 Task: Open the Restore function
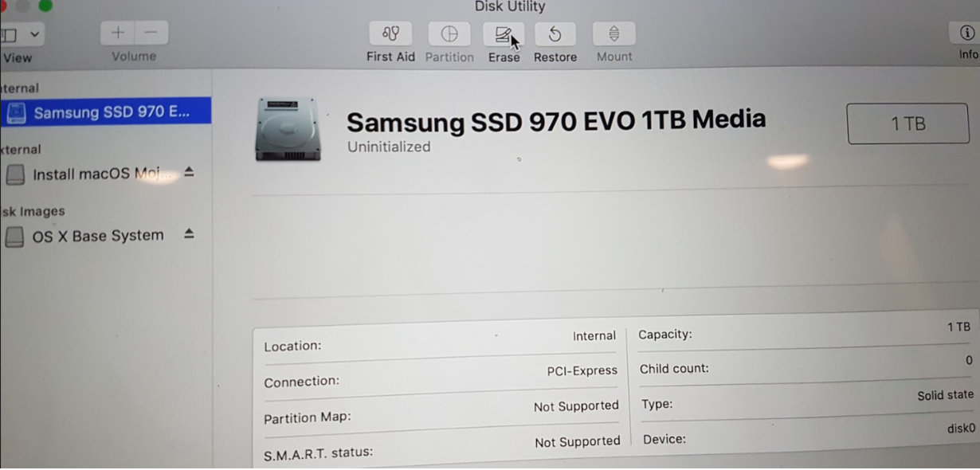click(x=555, y=34)
